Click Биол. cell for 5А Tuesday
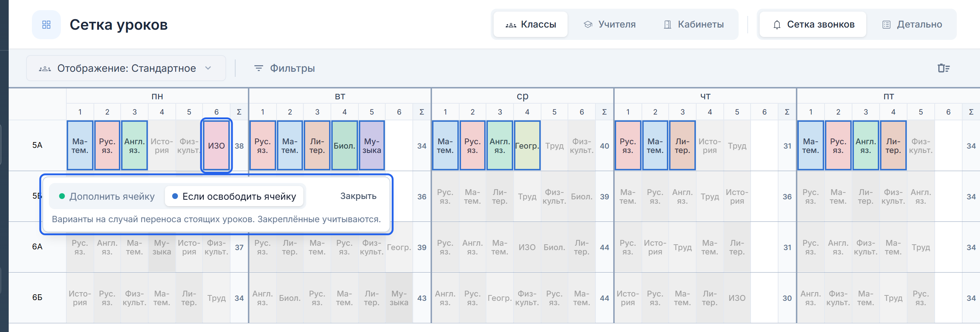 [344, 145]
